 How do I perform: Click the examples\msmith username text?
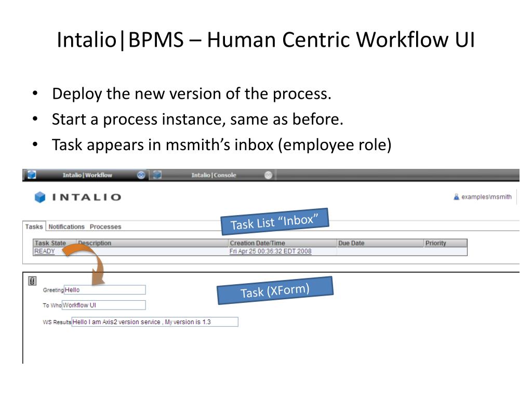[x=486, y=197]
